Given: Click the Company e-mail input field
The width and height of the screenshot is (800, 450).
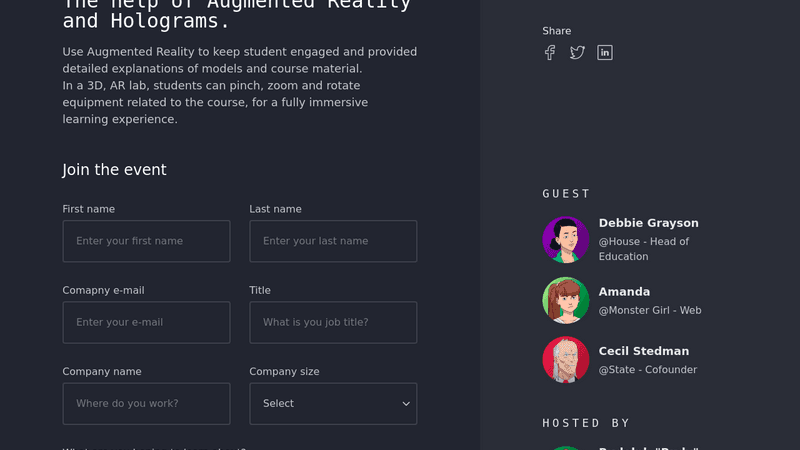Looking at the screenshot, I should click(146, 322).
